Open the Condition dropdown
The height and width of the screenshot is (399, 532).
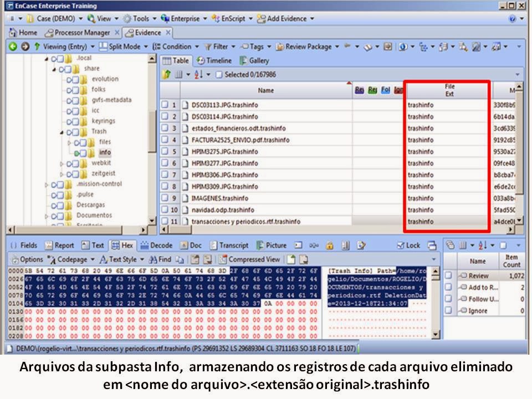176,47
